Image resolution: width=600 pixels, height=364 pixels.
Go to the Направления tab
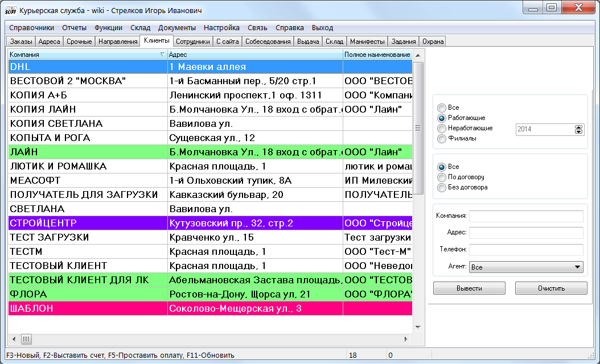[x=118, y=42]
